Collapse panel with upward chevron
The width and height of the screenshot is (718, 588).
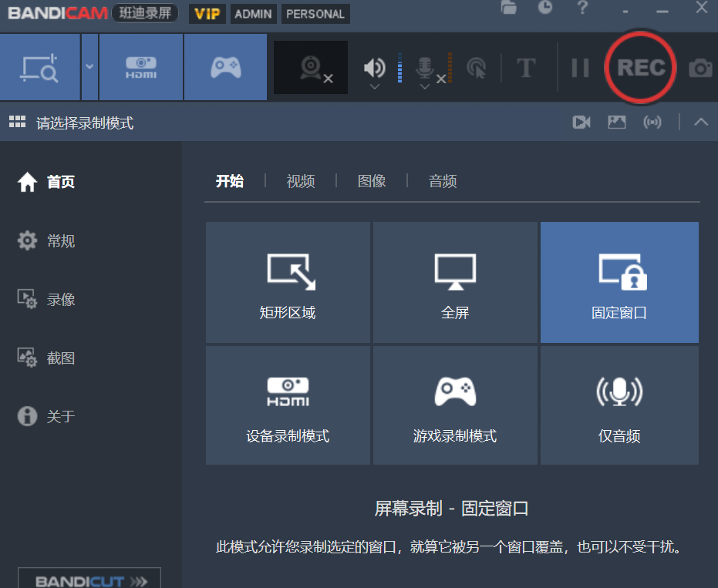701,122
